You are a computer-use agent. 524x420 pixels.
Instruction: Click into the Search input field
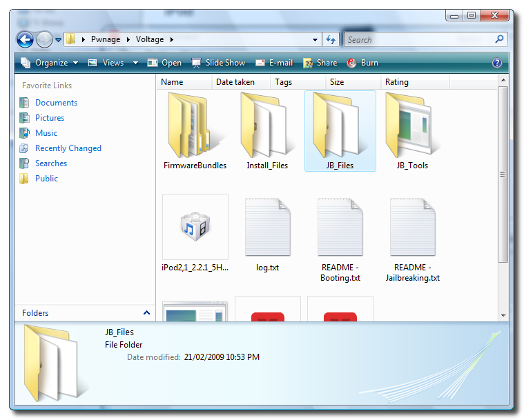tap(419, 40)
